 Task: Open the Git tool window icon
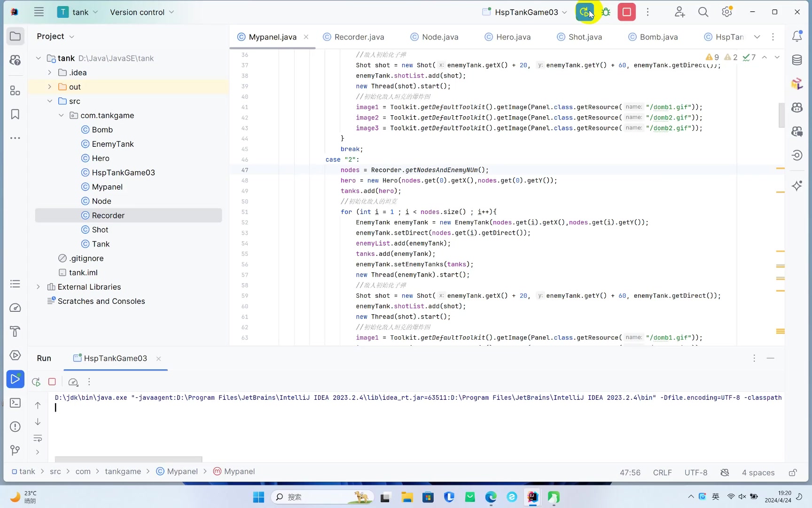[15, 450]
